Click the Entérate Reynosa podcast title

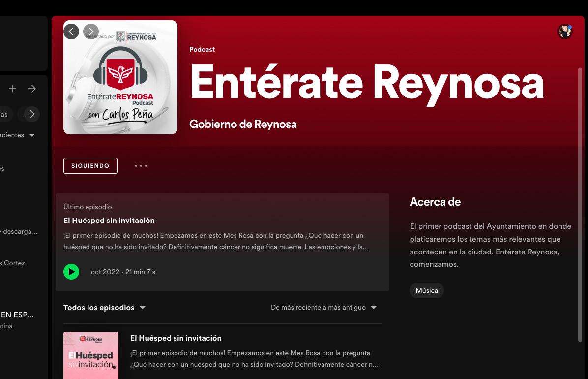[x=367, y=83]
